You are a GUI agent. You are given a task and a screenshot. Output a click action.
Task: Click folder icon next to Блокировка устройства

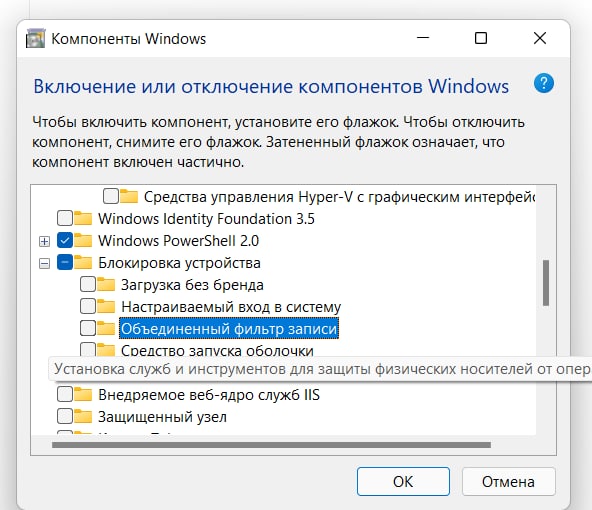(83, 262)
